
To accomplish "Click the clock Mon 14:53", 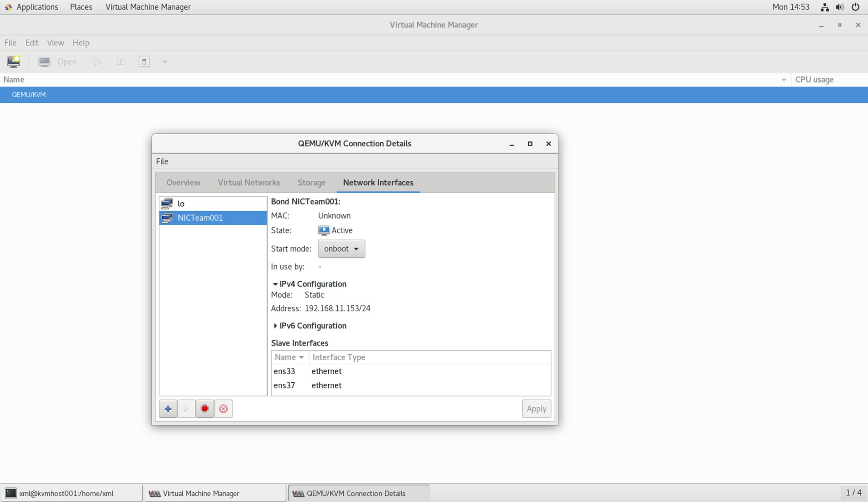I will (x=791, y=7).
